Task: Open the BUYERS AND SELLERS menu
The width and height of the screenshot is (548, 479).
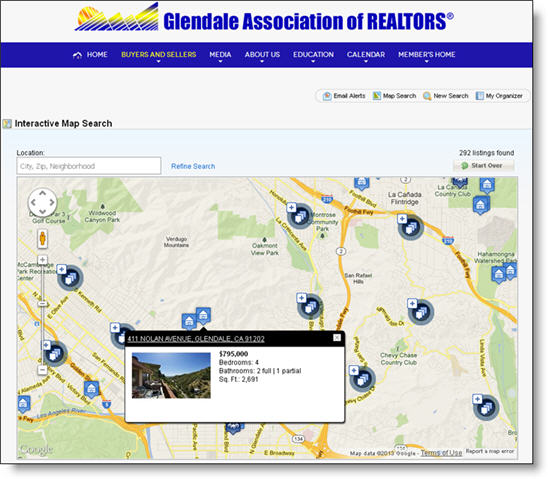Action: (x=158, y=55)
